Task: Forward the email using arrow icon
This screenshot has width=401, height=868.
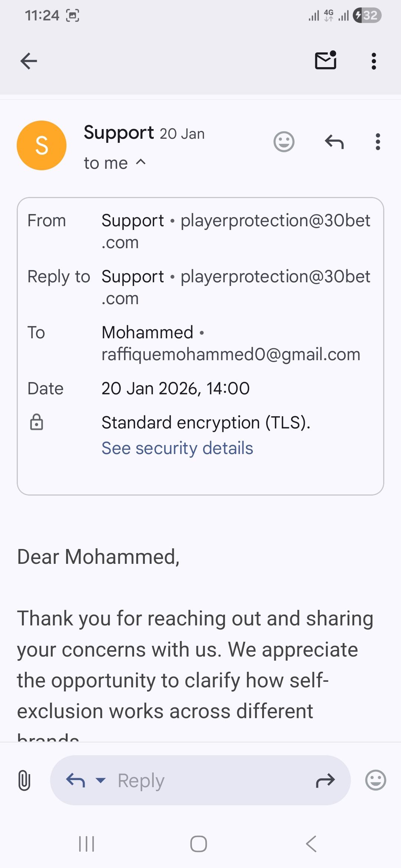Action: coord(325,780)
